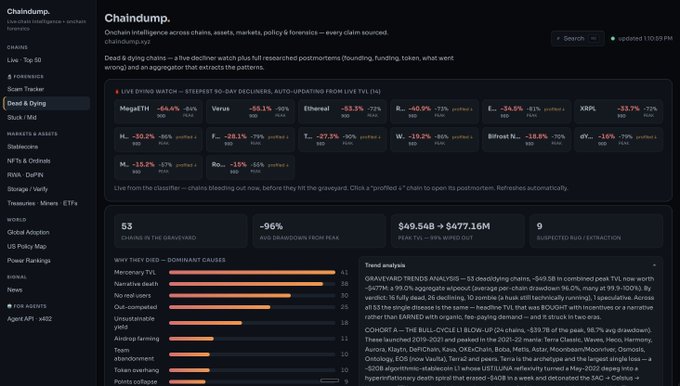
Task: Click profiled link on the -30.2% card
Action: (x=186, y=137)
